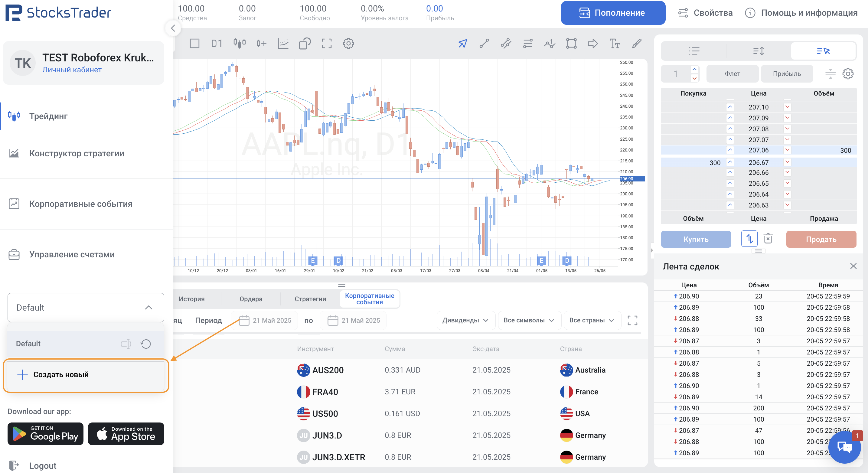Open Конструктор стратегии in the sidebar
This screenshot has width=868, height=473.
pyautogui.click(x=77, y=153)
